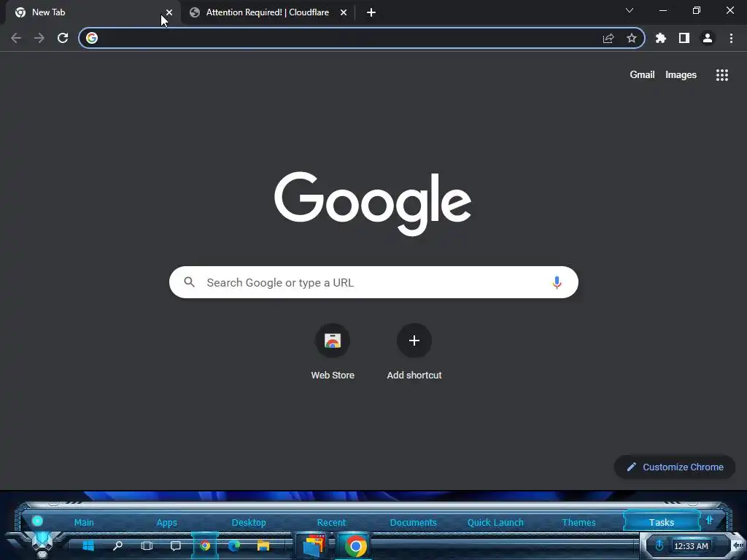
Task: Click the Google logo
Action: (x=373, y=203)
